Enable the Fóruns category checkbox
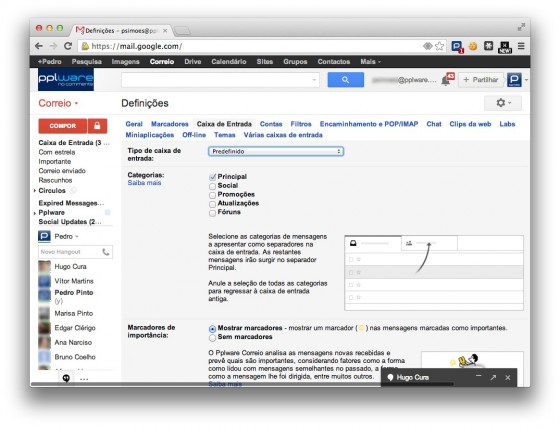The height and width of the screenshot is (428, 560). pyautogui.click(x=212, y=213)
